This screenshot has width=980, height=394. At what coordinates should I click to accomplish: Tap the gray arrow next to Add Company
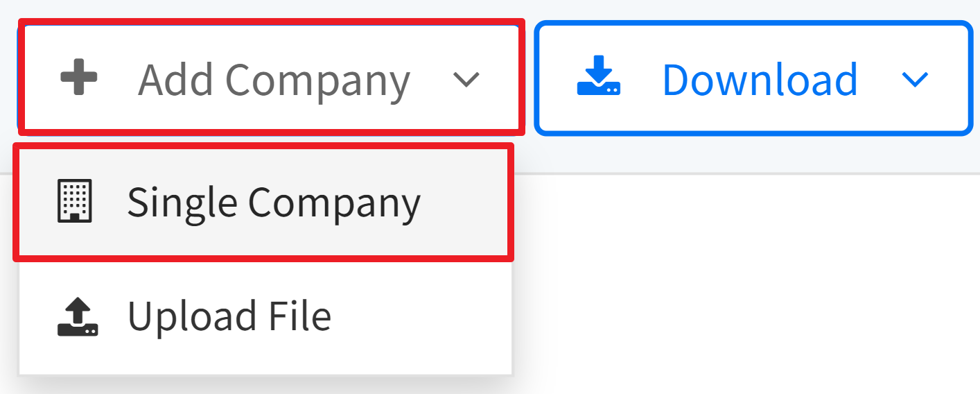tap(466, 79)
